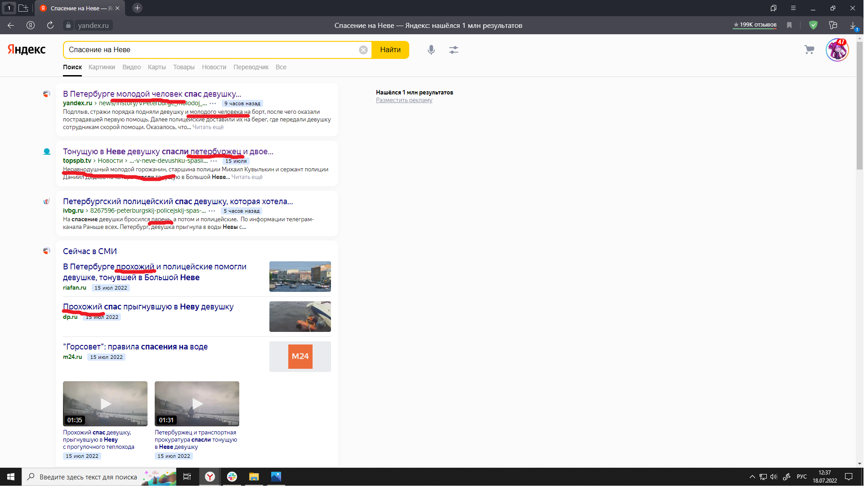Open Windows Start menu

click(11, 477)
